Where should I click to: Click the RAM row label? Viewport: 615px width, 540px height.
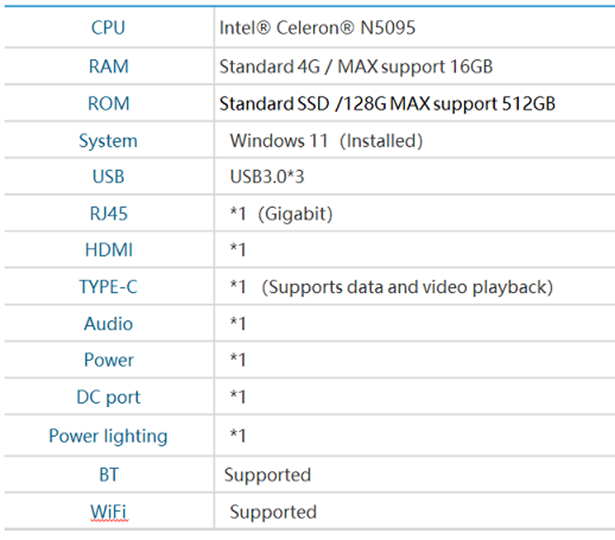[109, 66]
